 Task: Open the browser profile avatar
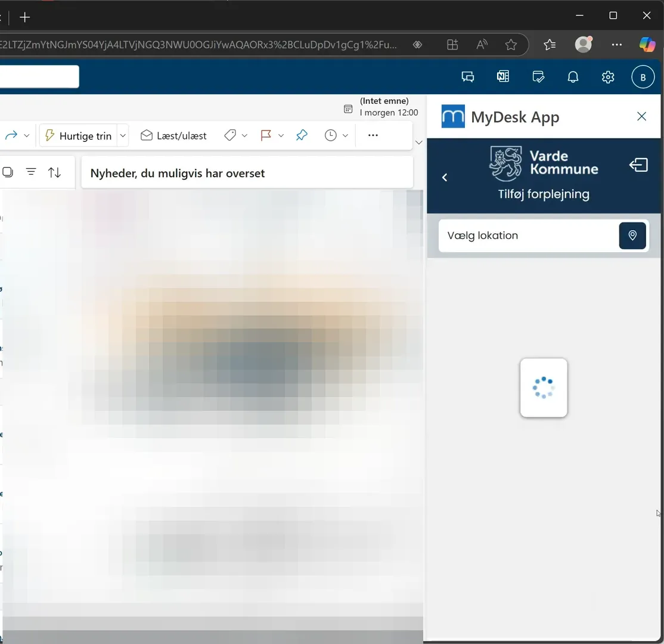(x=583, y=45)
